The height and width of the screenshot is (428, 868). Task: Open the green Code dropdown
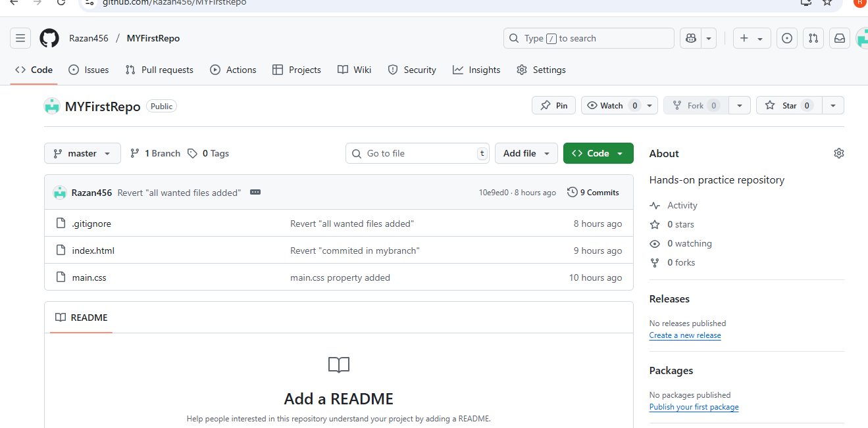point(598,153)
